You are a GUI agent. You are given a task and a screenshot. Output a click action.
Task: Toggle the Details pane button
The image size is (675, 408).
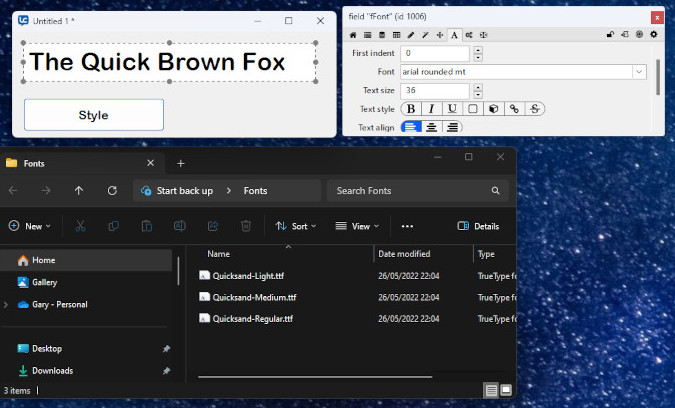coord(478,226)
